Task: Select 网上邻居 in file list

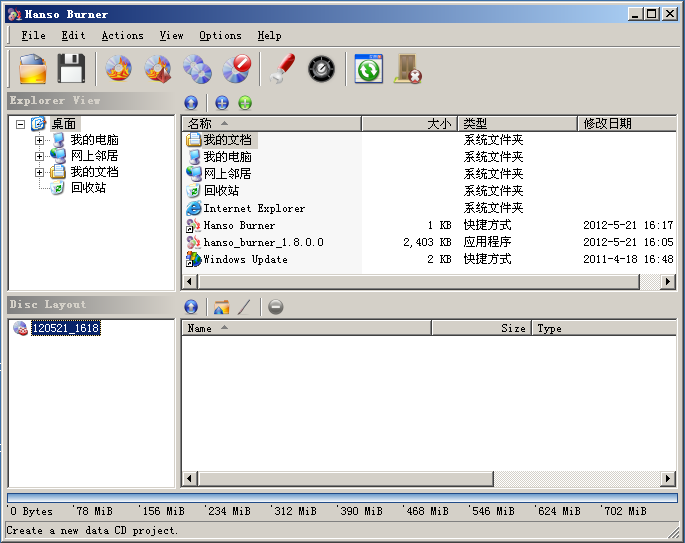Action: [221, 174]
